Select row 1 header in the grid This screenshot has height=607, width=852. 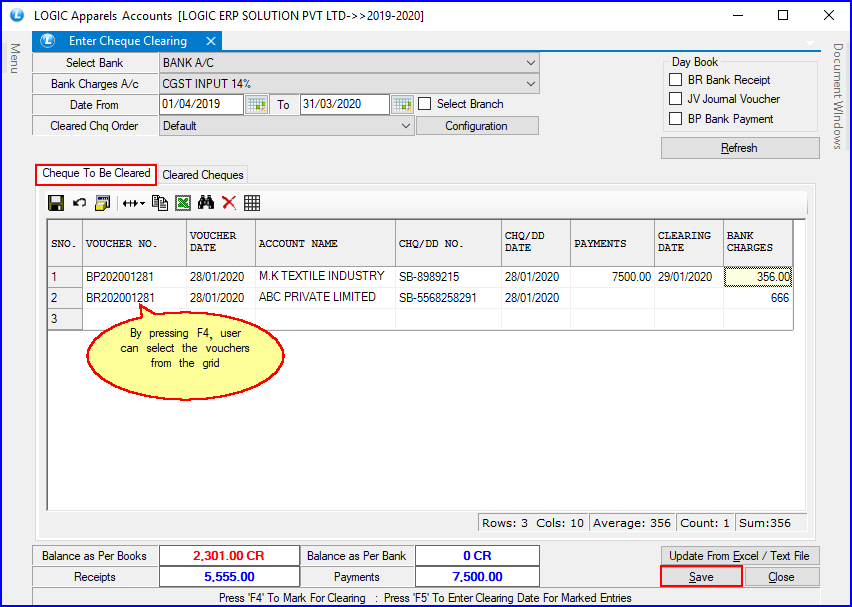coord(65,277)
